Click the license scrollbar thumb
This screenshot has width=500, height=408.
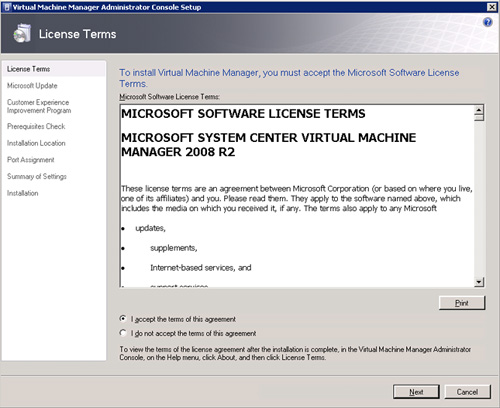(479, 117)
